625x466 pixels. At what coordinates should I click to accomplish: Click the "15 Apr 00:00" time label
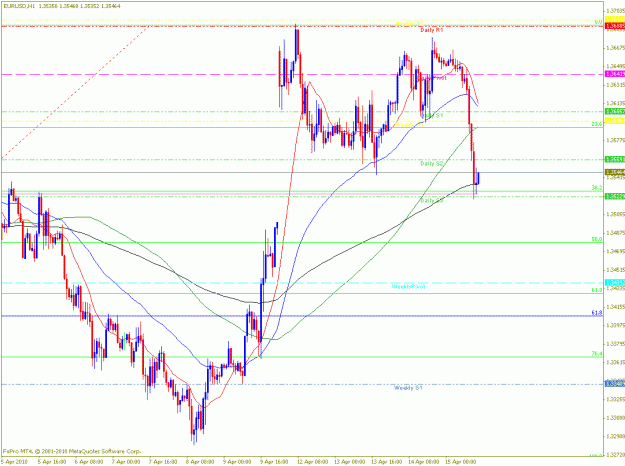point(462,462)
